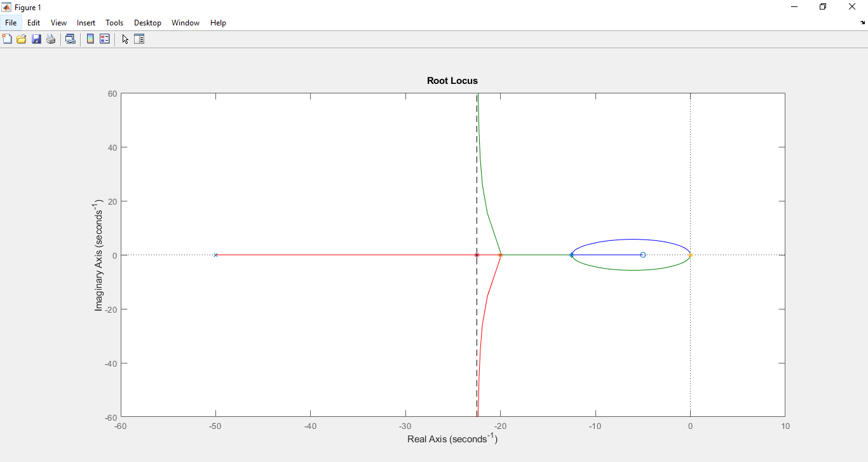
Task: Click the x-axis tick label -30
Action: click(x=405, y=426)
